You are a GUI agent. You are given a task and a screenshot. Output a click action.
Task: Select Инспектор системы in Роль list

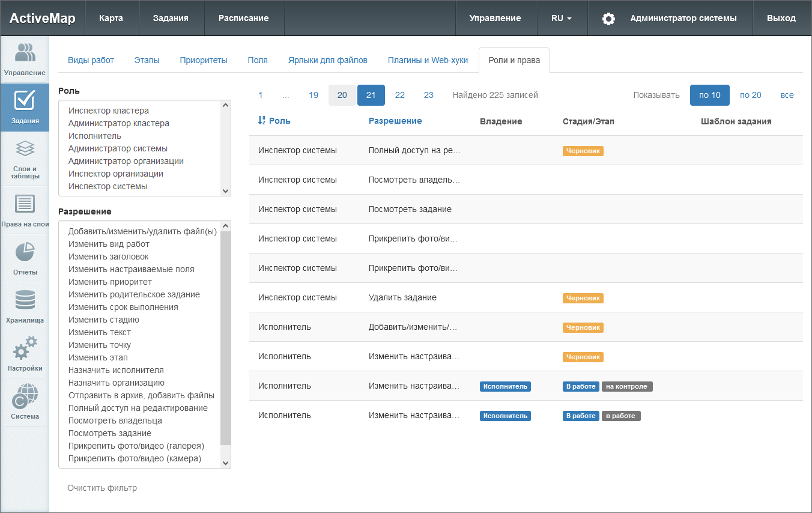(x=108, y=186)
